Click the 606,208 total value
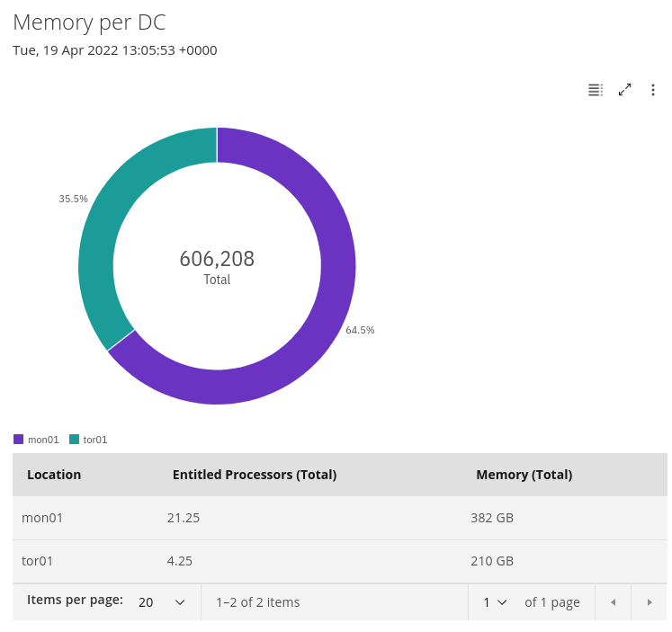The width and height of the screenshot is (672, 632). [217, 259]
